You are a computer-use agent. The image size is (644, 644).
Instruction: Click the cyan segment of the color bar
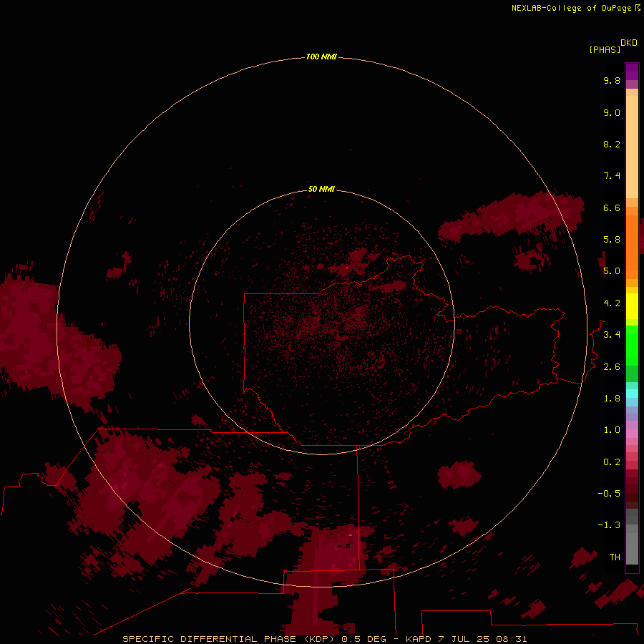(632, 393)
